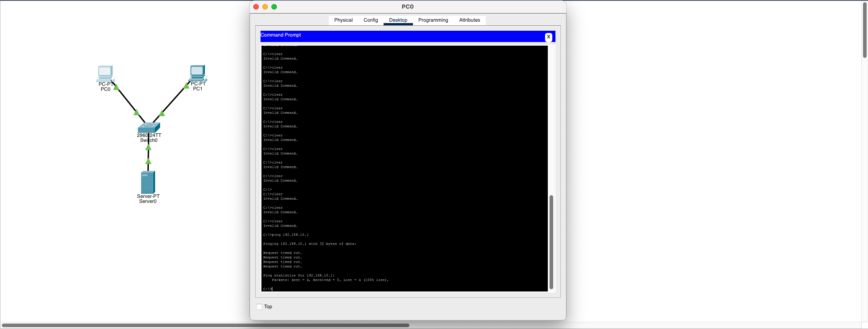Click the PC-PT PC1 label
This screenshot has width=868, height=329.
pyautogui.click(x=198, y=86)
